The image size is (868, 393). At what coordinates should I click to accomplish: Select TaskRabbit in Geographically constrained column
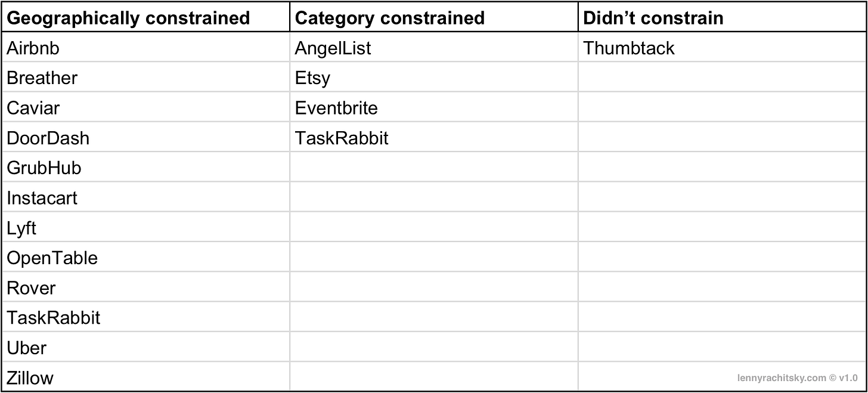click(x=145, y=316)
